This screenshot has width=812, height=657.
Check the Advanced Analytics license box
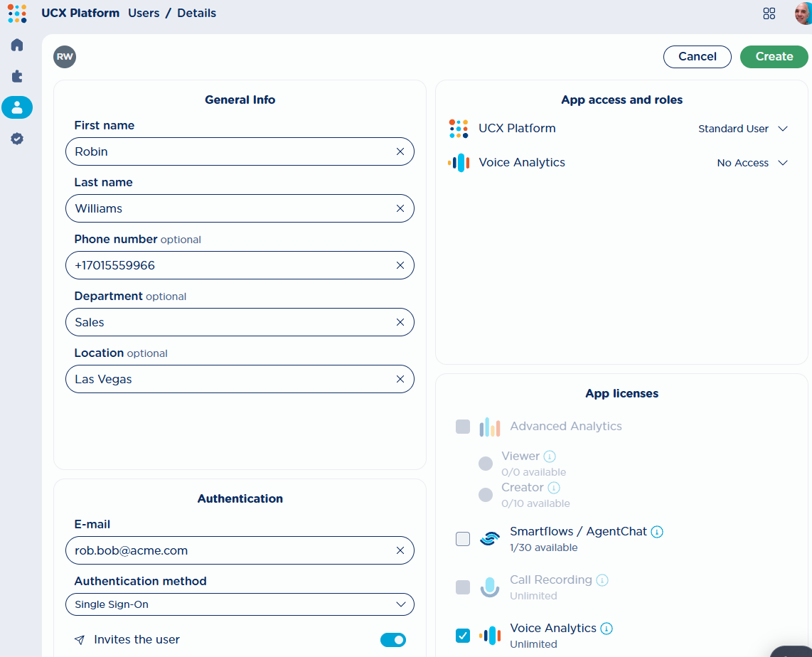pyautogui.click(x=463, y=427)
